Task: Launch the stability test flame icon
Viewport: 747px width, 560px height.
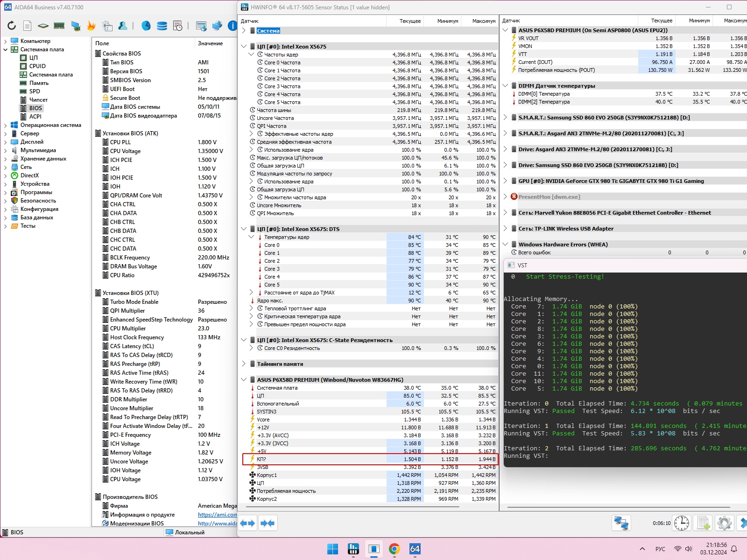Action: click(91, 26)
